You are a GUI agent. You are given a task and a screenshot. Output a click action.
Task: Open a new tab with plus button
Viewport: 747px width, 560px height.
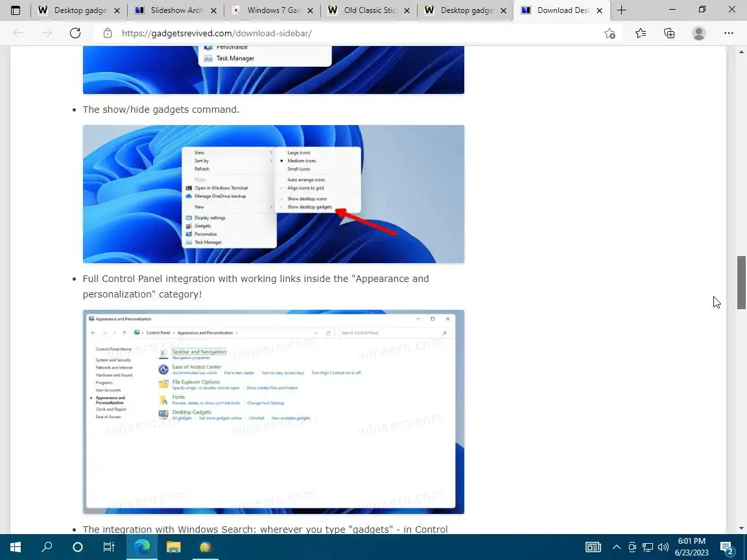[621, 10]
